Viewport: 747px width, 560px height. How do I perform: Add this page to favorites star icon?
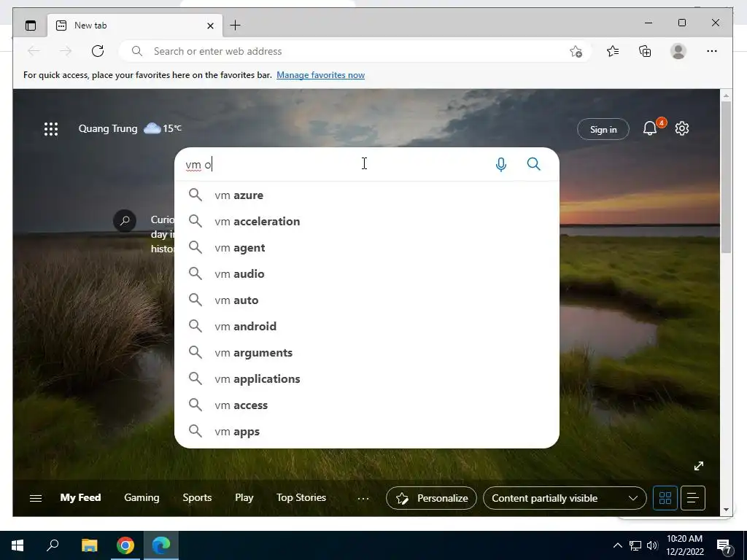576,52
